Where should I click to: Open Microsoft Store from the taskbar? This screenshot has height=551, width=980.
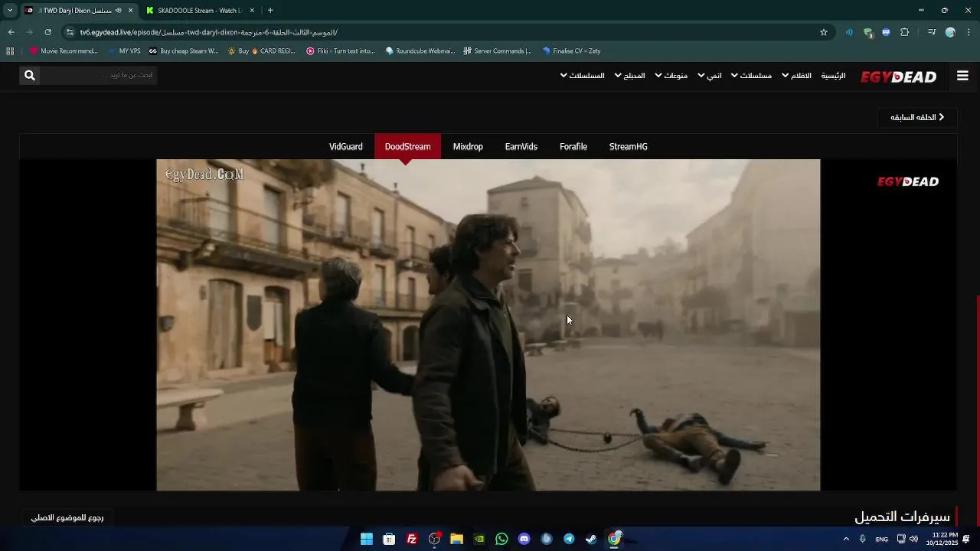tap(389, 539)
